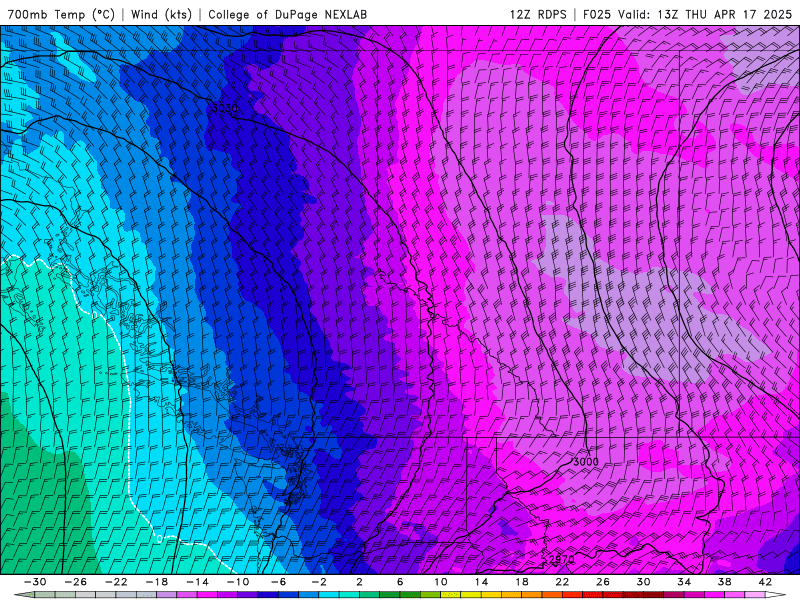Screen dimensions: 800x600
Task: Click the positive 26 color scale label
Action: point(603,582)
